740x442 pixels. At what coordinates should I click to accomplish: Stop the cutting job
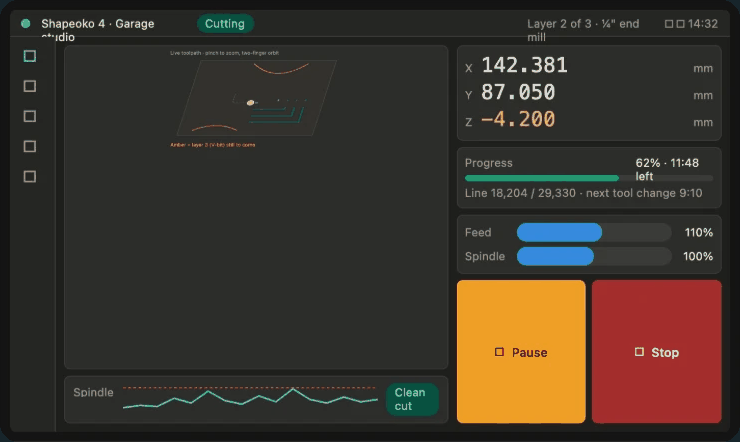[x=656, y=351]
